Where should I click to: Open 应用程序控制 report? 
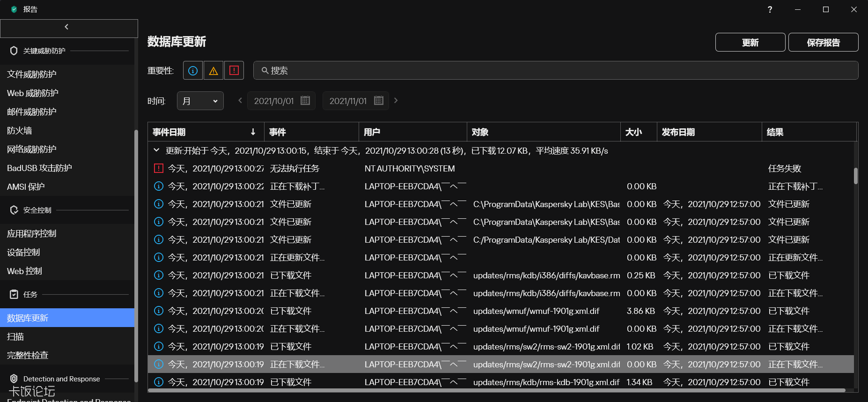[67, 233]
